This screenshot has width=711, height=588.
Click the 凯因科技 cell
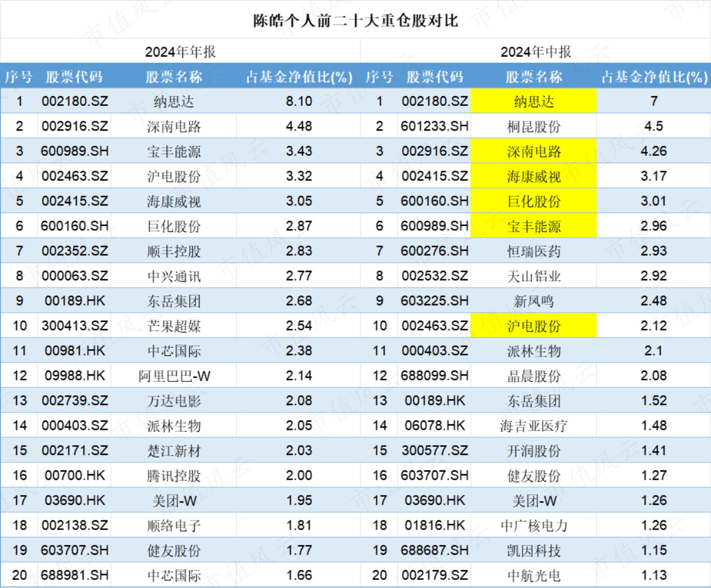[x=534, y=550]
